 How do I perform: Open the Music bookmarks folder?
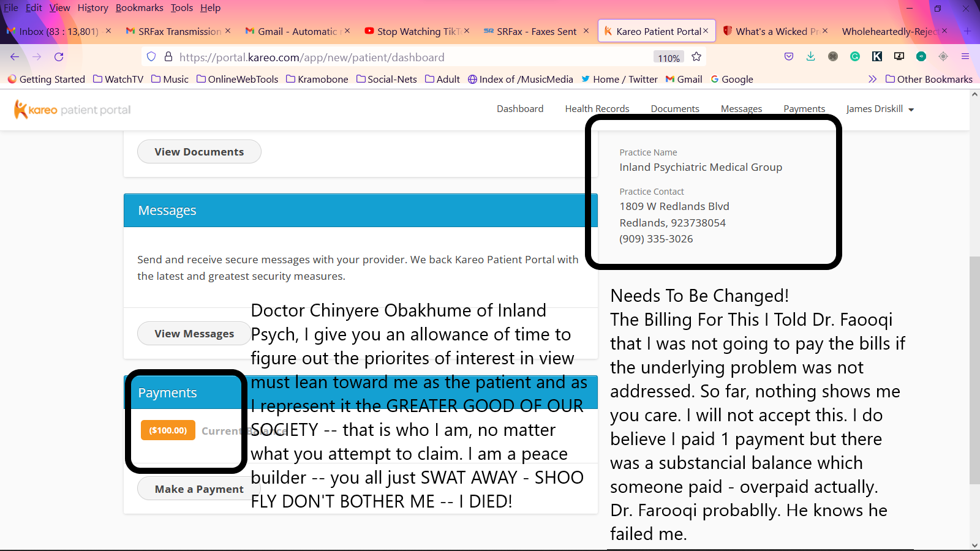[170, 79]
